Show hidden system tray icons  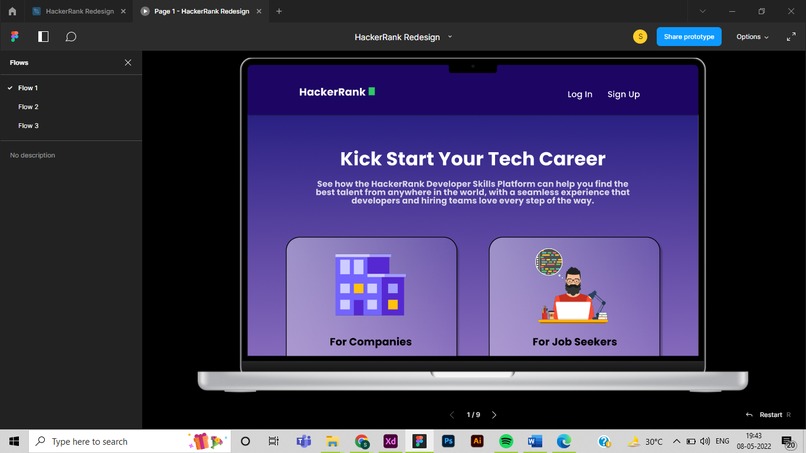click(x=676, y=441)
